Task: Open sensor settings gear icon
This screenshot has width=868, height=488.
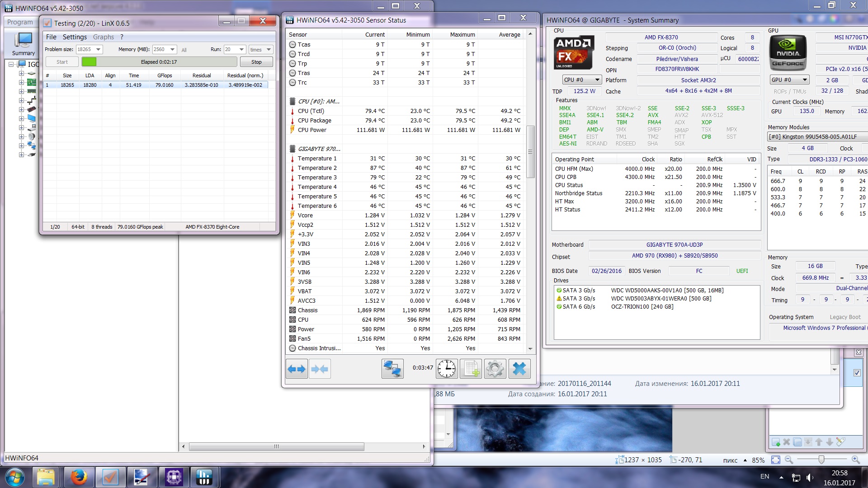Action: click(x=495, y=369)
